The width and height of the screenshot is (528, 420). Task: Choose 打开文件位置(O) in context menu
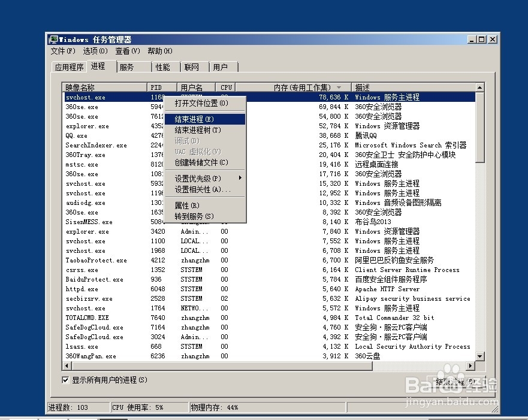(205, 103)
